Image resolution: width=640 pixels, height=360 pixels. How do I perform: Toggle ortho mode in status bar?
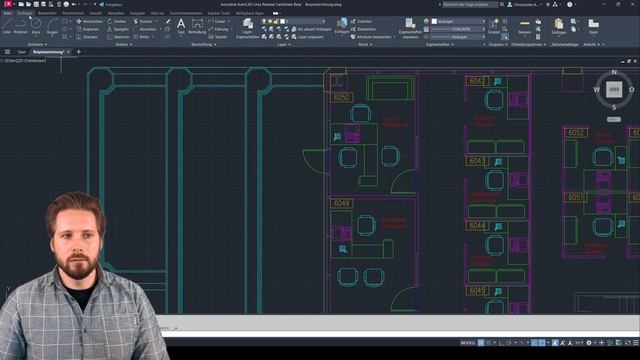tap(501, 343)
